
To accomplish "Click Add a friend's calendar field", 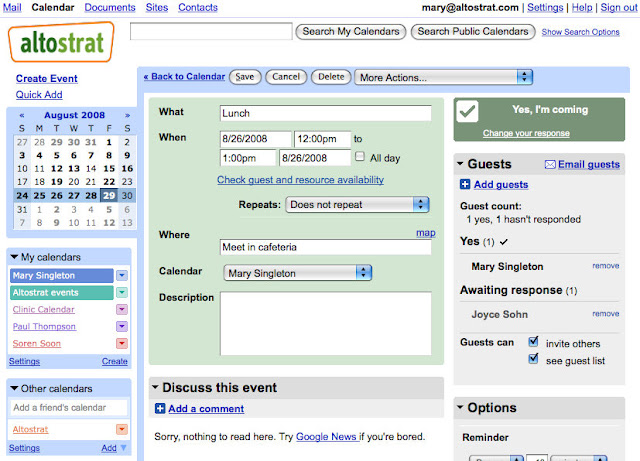I will click(68, 408).
